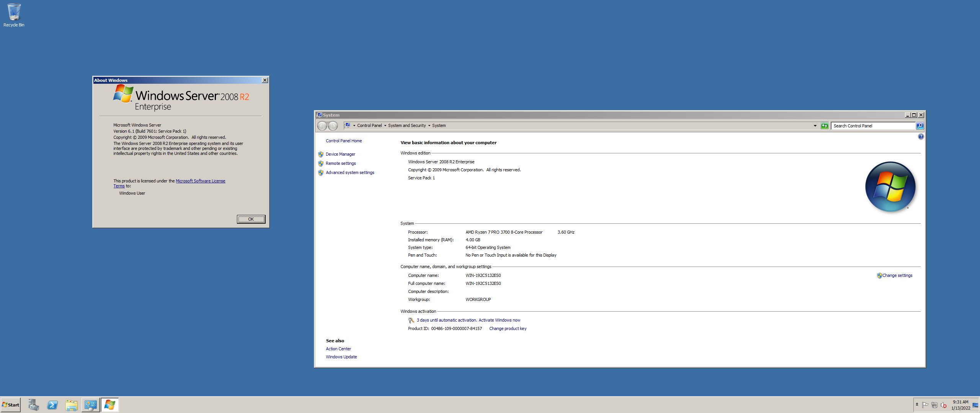Image resolution: width=980 pixels, height=413 pixels.
Task: Open dropdown arrow before Control Panel breadcrumb
Action: 354,126
